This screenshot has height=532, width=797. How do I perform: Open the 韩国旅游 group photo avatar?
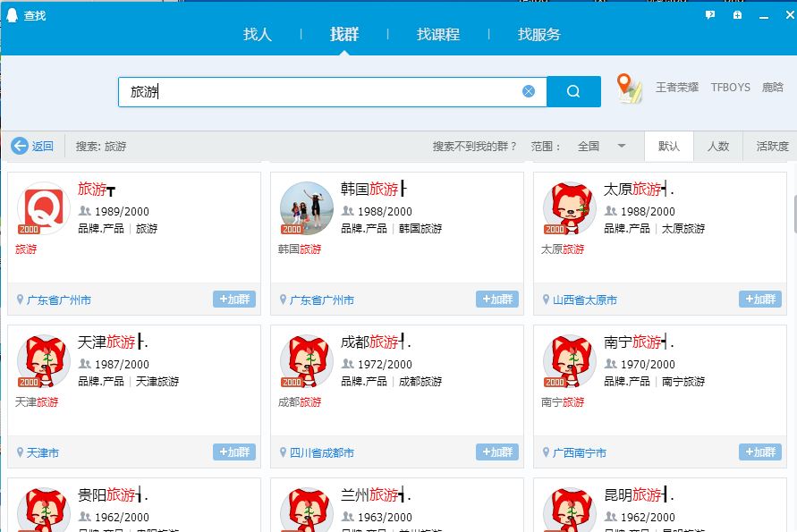pos(307,208)
